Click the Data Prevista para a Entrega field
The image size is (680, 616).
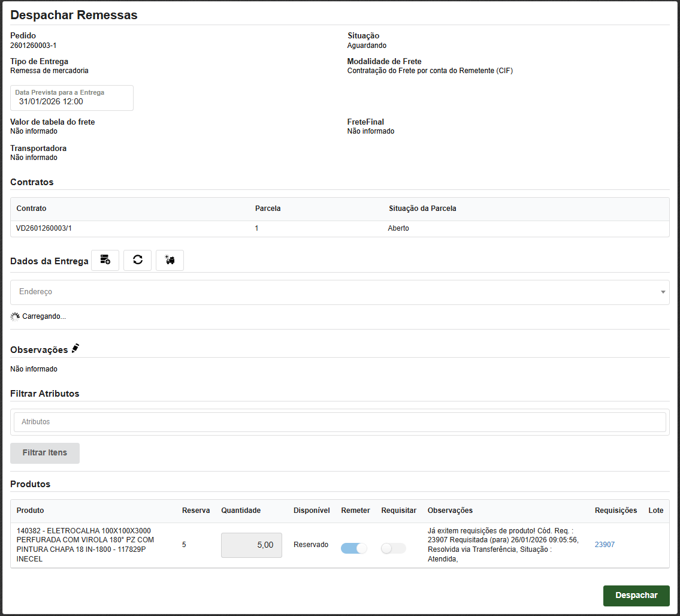pyautogui.click(x=72, y=98)
